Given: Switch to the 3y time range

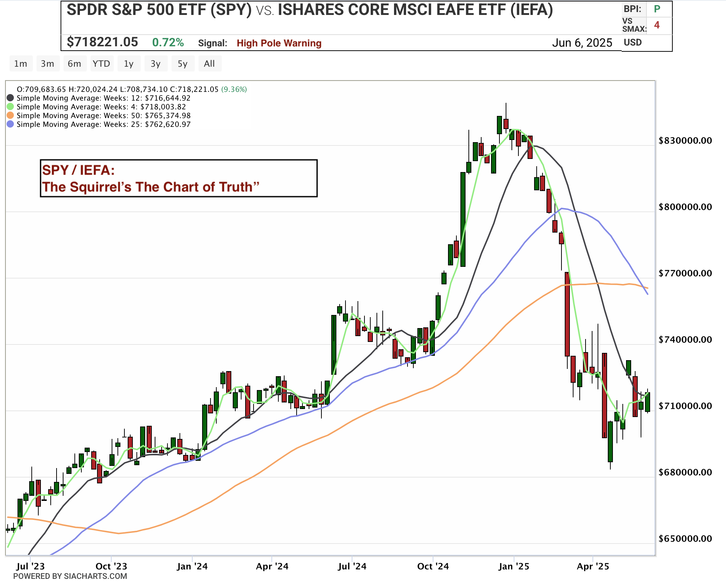Looking at the screenshot, I should point(155,64).
